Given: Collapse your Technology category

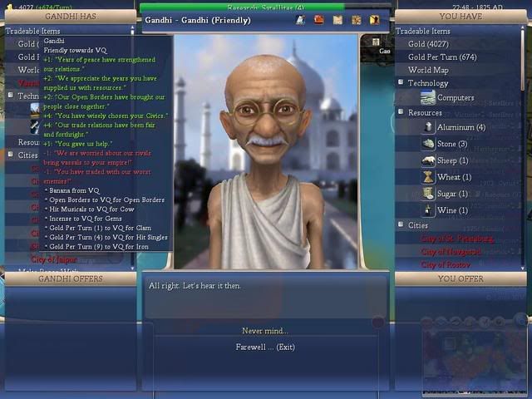Looking at the screenshot, I should pos(401,82).
